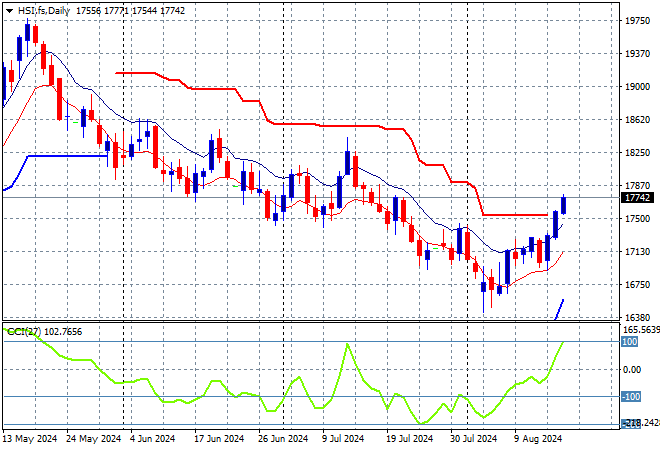Click the current price label 17742
This screenshot has height=450, width=660.
637,197
